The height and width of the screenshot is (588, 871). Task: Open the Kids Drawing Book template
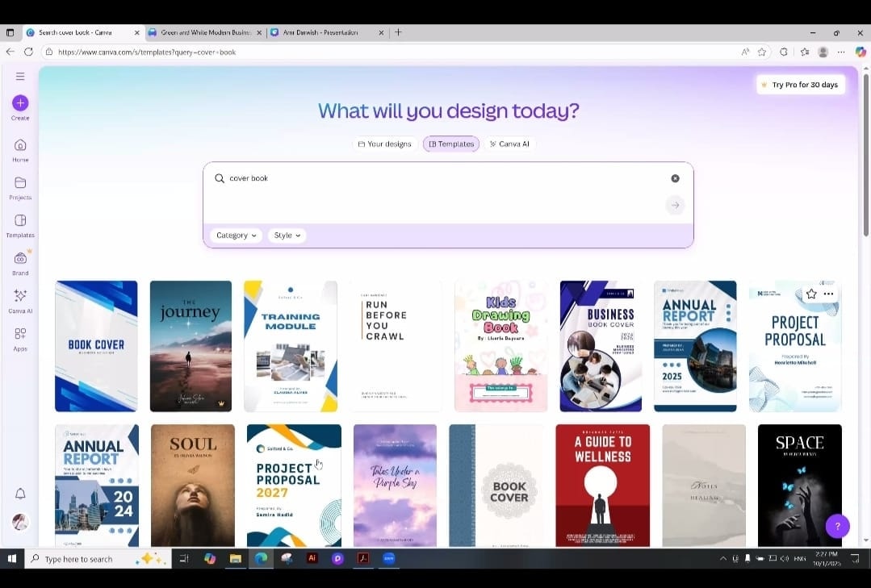(x=500, y=346)
